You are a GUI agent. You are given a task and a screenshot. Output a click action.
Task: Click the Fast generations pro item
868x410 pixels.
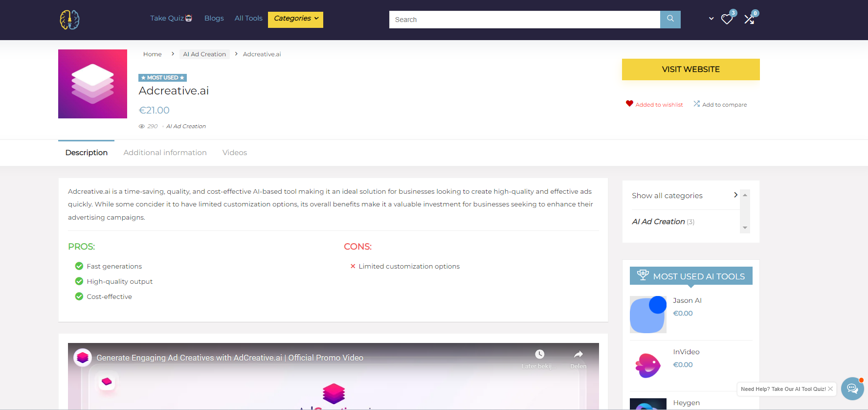114,266
